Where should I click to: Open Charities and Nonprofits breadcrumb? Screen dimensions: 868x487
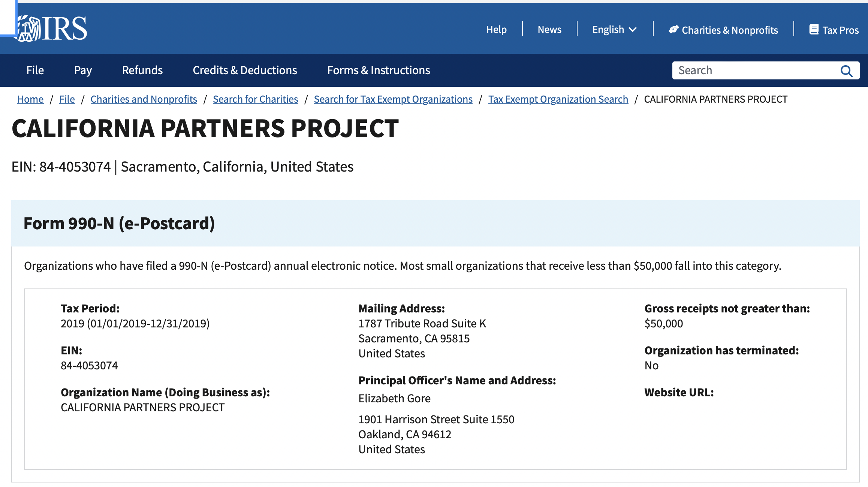click(144, 99)
